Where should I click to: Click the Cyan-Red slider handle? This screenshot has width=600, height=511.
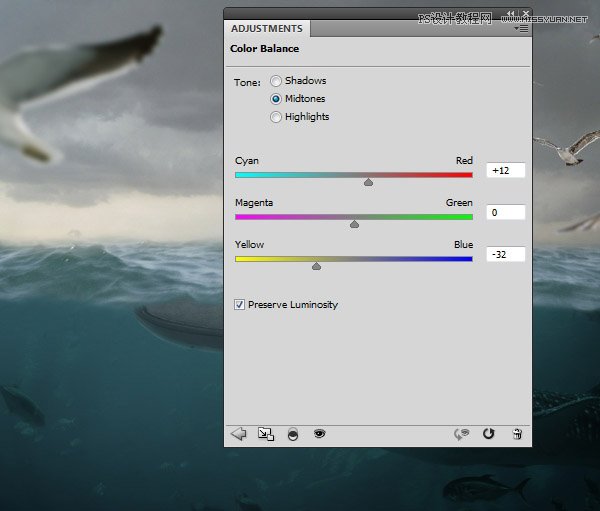click(x=368, y=183)
